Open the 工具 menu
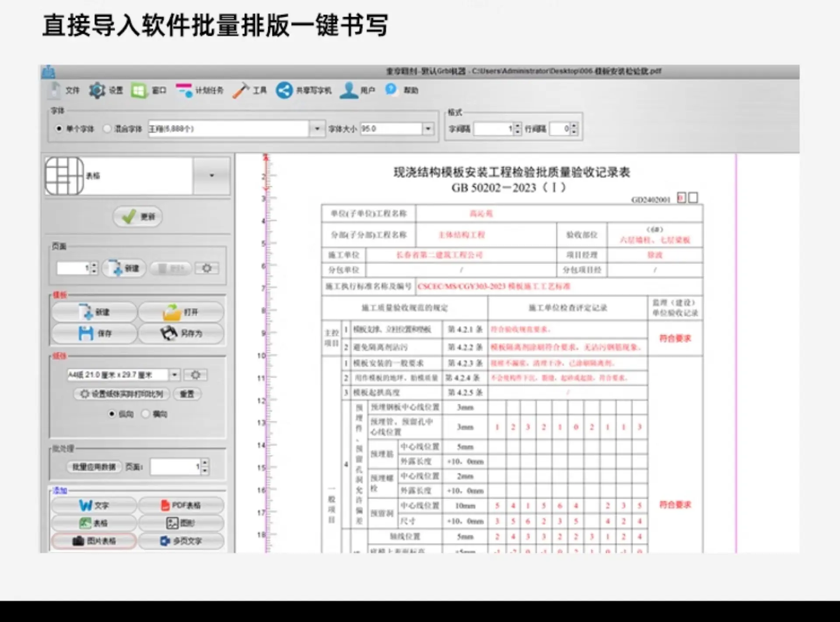This screenshot has height=622, width=840. (x=249, y=90)
